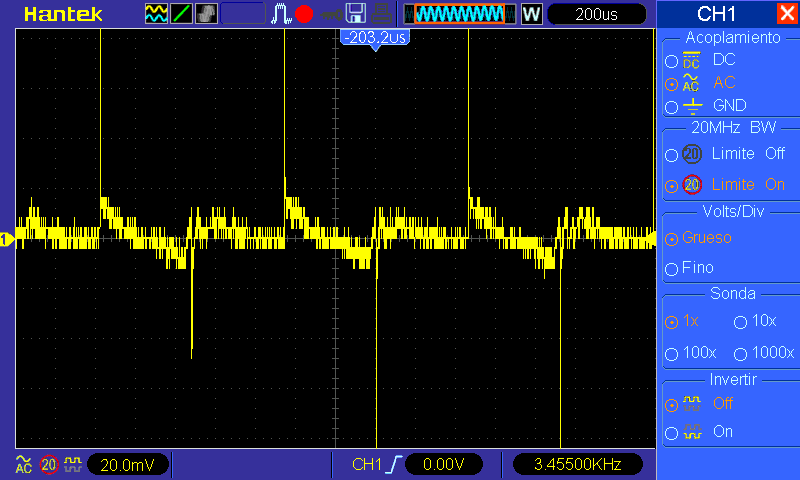Click the Hantek logo

[x=63, y=14]
